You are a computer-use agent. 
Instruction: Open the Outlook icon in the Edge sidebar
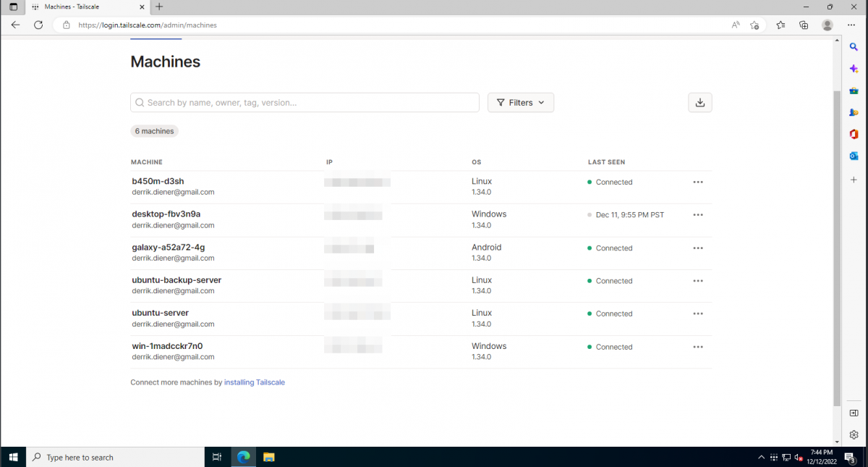point(854,156)
